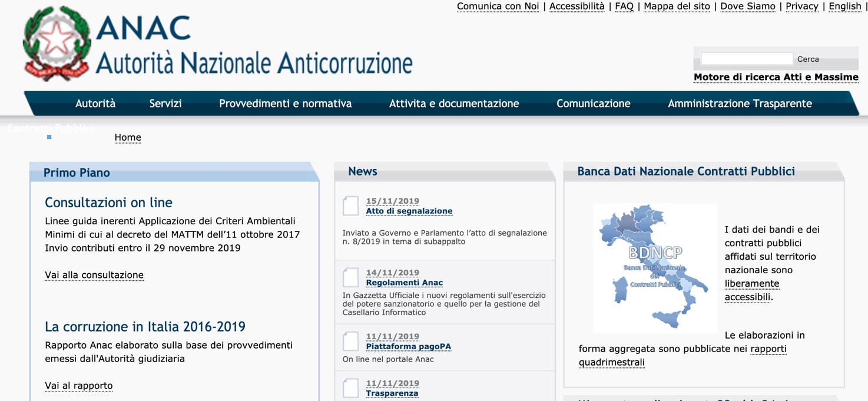Open the Autorità menu
Screen dimensions: 868x401
tap(95, 104)
